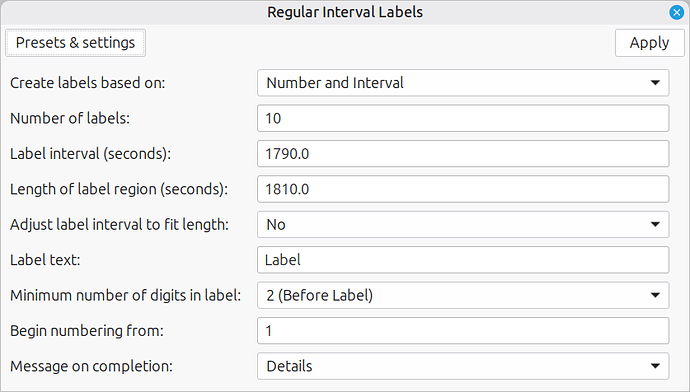Click the arrow beside the Details option
Image resolution: width=690 pixels, height=392 pixels.
[x=655, y=366]
